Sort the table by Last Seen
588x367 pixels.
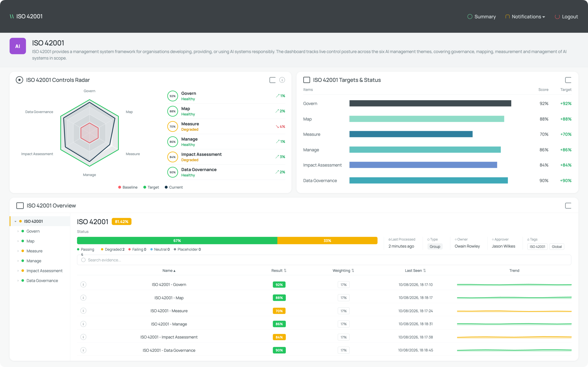415,270
